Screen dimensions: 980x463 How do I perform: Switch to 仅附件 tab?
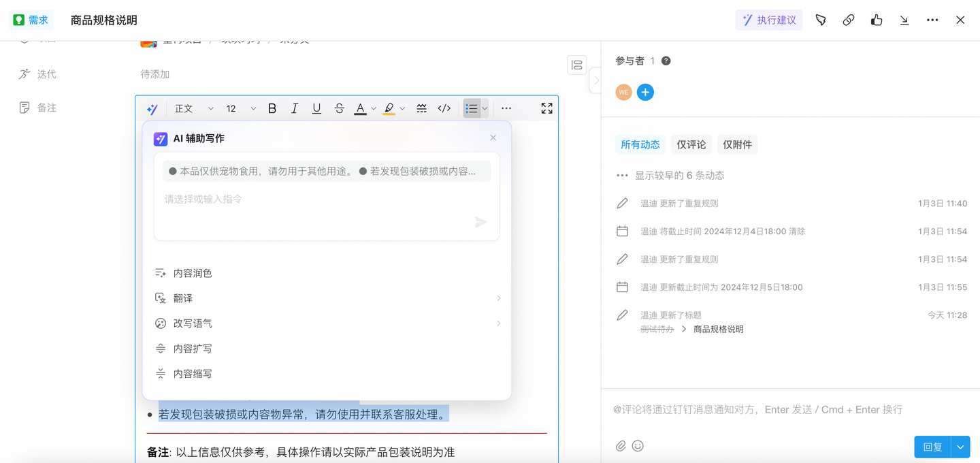(738, 144)
